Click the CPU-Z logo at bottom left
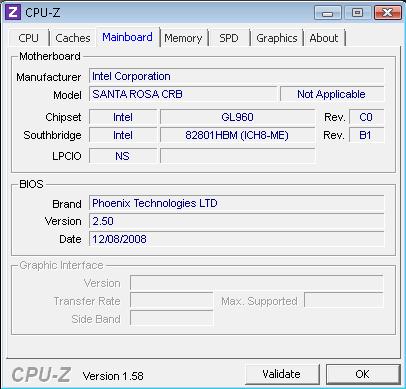 [41, 375]
